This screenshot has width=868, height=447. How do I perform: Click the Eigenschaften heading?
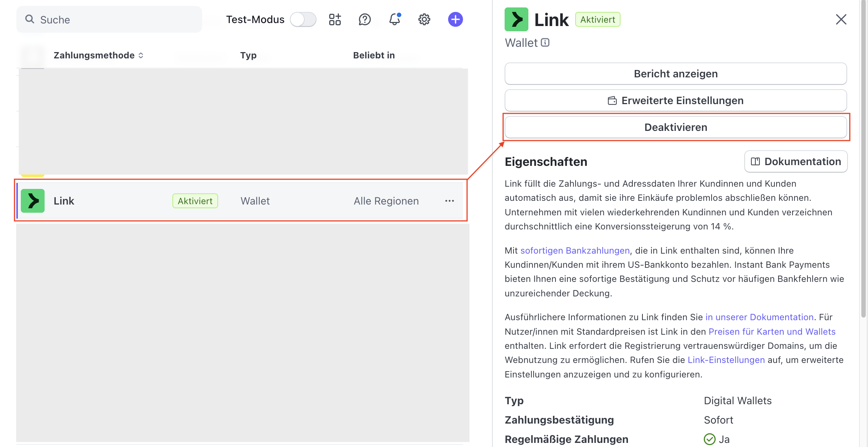coord(546,162)
